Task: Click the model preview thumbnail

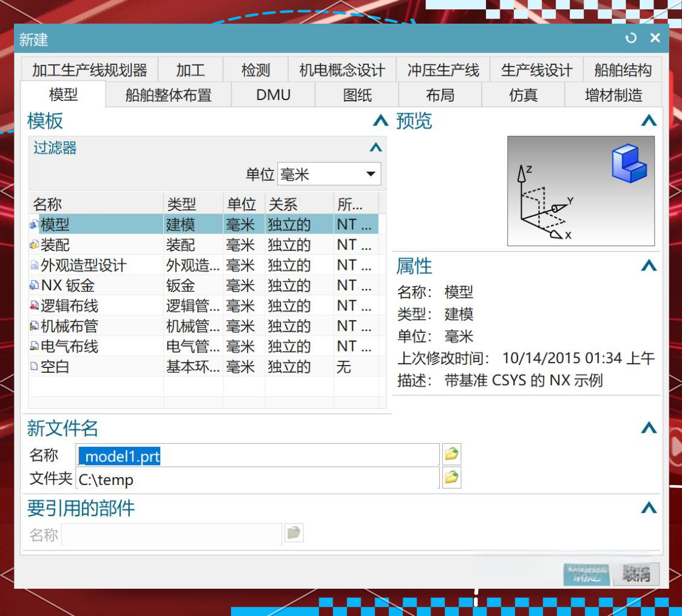Action: (x=581, y=191)
